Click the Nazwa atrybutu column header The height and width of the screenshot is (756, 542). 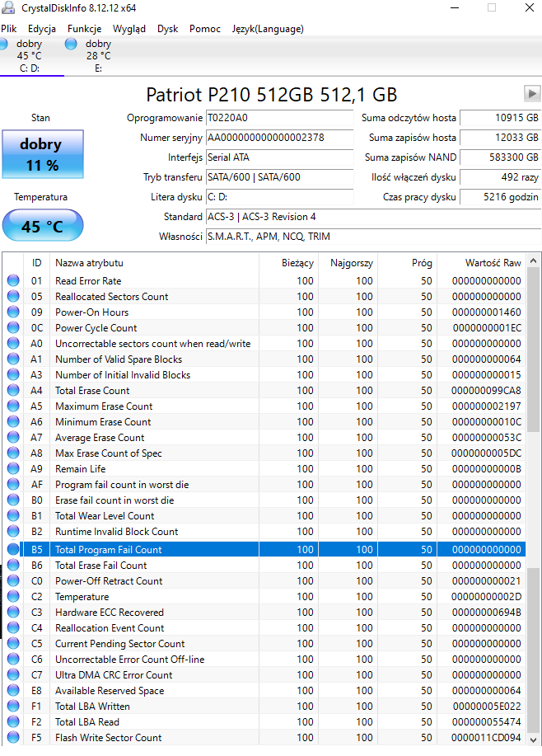[x=154, y=263]
